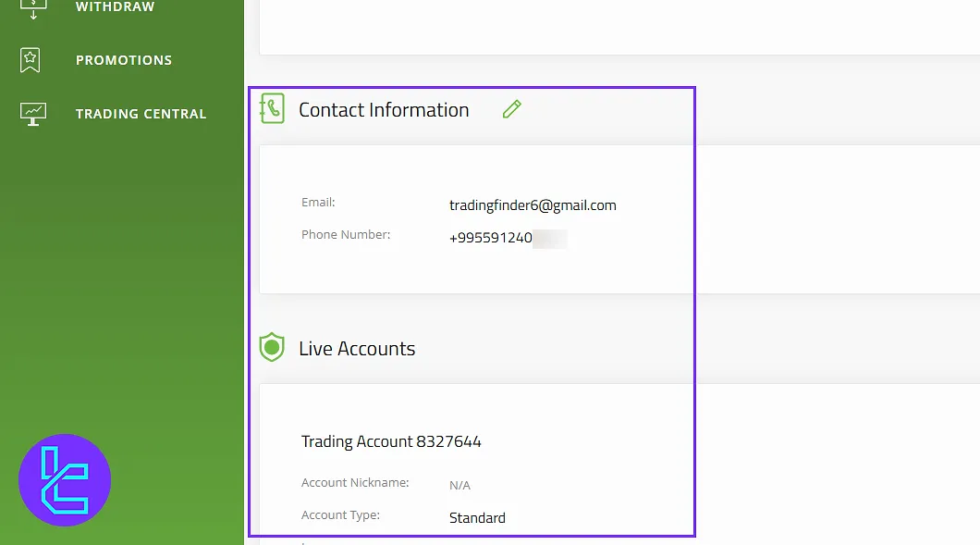Select Trading Account 8327644 title

click(391, 441)
